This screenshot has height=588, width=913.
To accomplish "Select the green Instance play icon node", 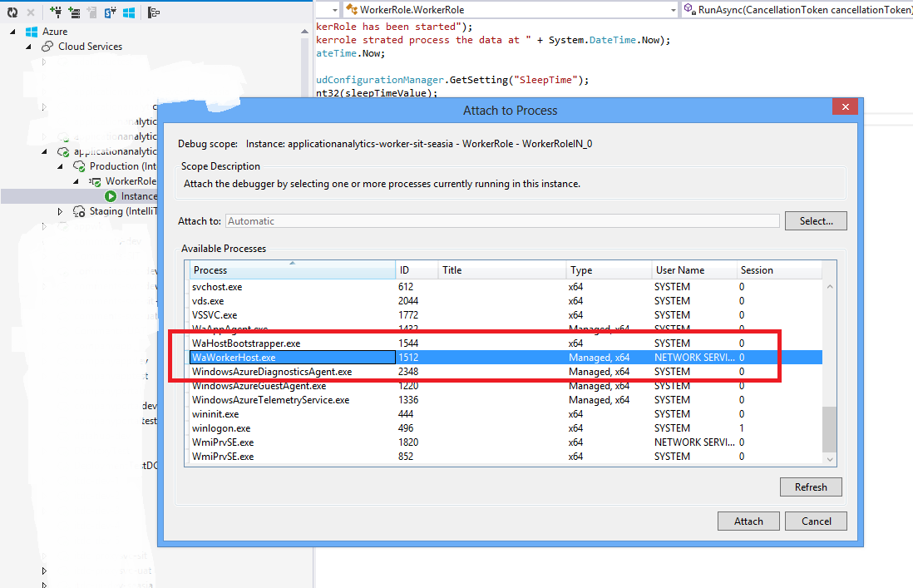I will [110, 196].
